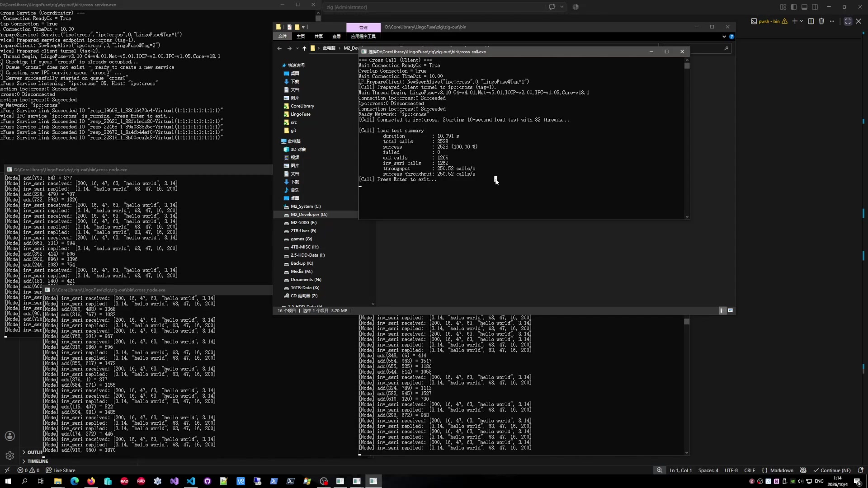Viewport: 868px width, 488px height.
Task: Open VS Code accounts icon
Action: coord(10,436)
